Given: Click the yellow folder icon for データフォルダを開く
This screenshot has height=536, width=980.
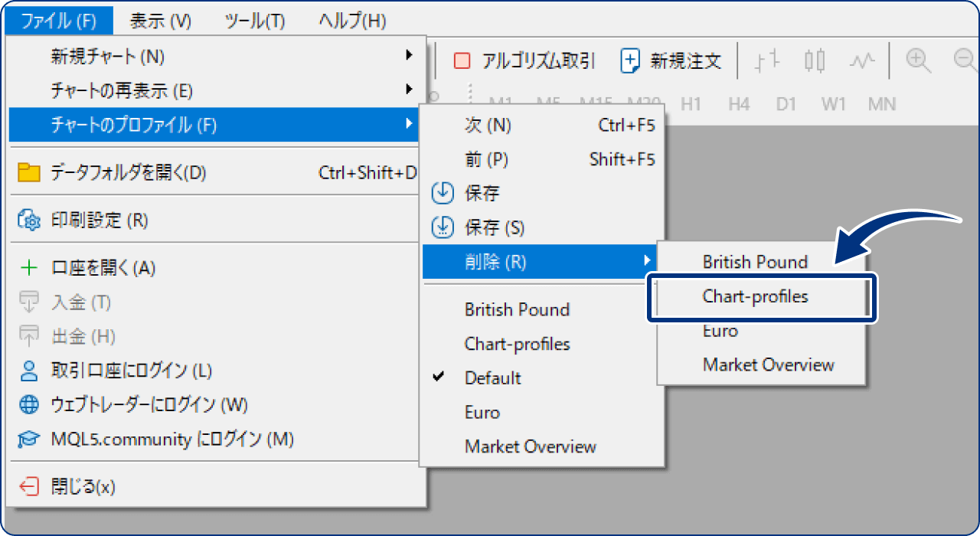Looking at the screenshot, I should coord(29,172).
